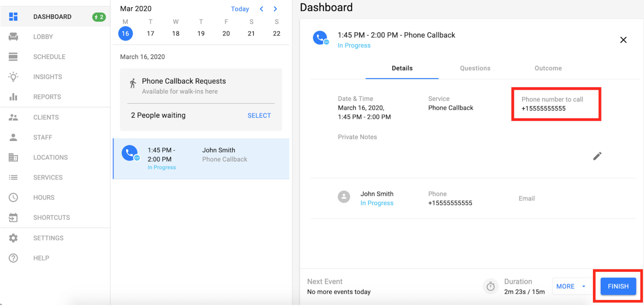Click John Smith's In Progress status link
This screenshot has height=306, width=644.
point(377,203)
